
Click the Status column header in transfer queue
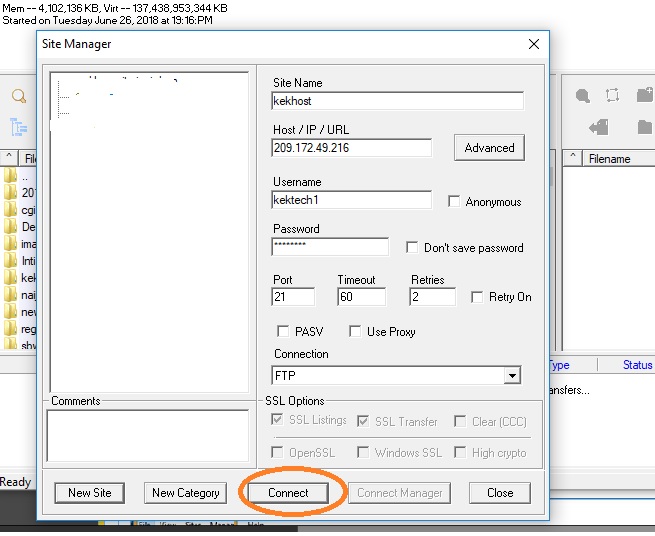637,365
